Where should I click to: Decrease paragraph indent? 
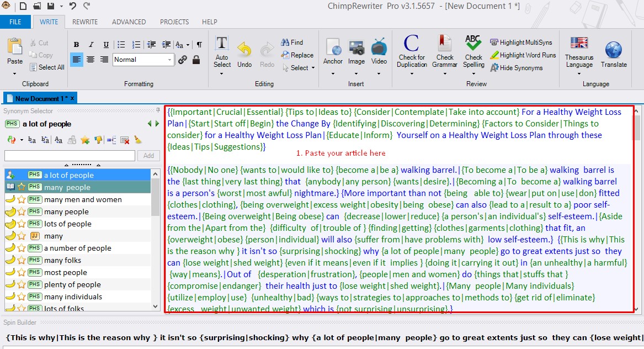point(151,44)
